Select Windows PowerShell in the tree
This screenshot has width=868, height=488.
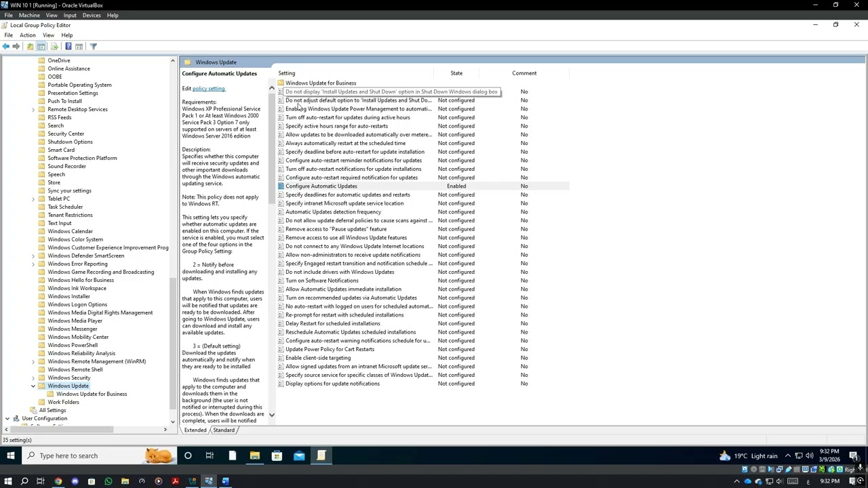point(73,345)
